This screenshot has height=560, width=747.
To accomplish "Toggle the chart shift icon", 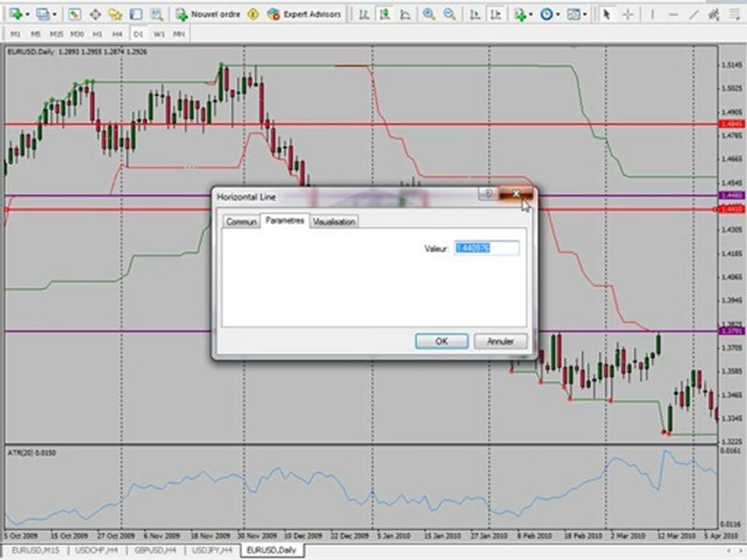I will coord(496,14).
